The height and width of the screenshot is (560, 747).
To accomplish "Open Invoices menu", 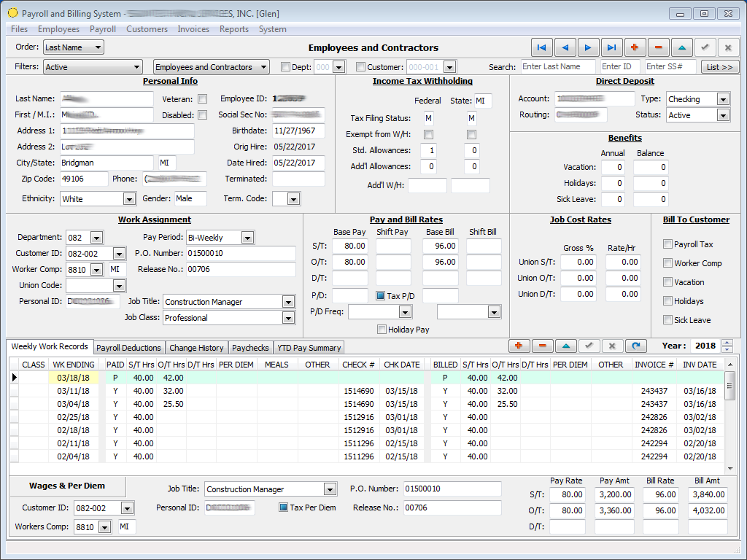I will pyautogui.click(x=193, y=29).
